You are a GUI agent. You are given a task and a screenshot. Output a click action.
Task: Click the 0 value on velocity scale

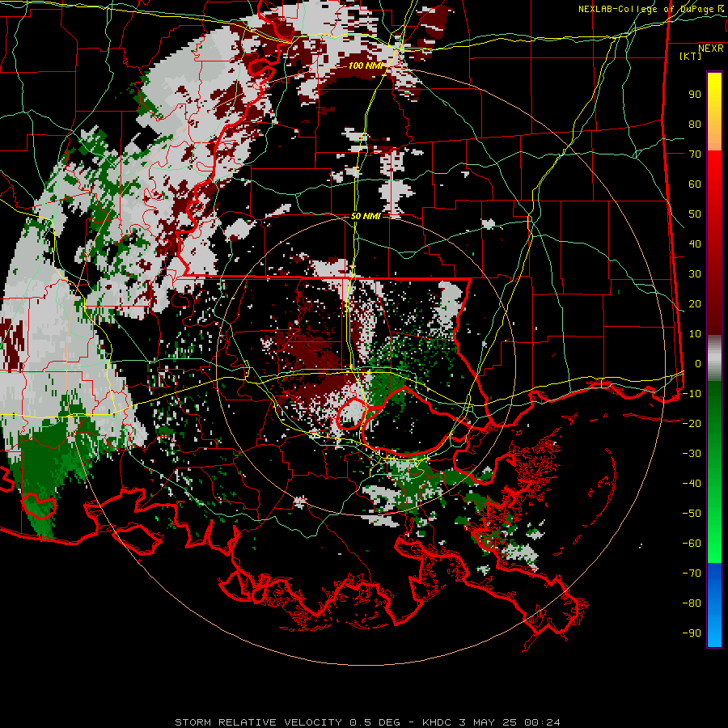pyautogui.click(x=698, y=364)
